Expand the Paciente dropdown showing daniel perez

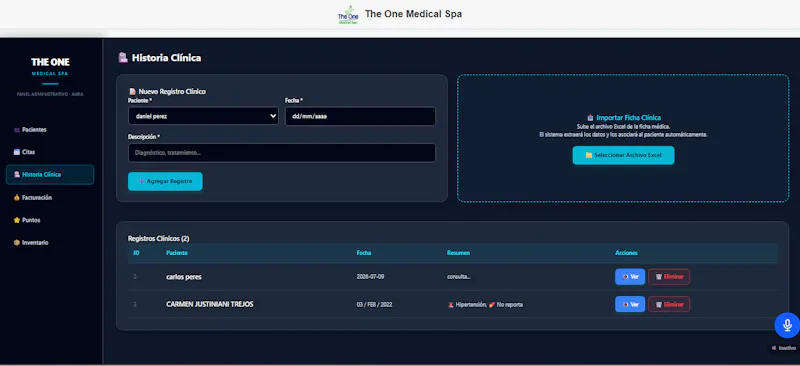pos(203,116)
